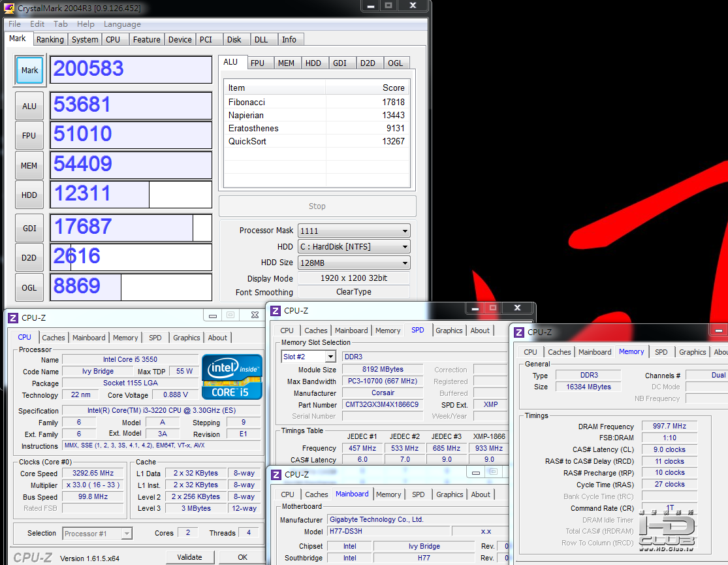The width and height of the screenshot is (728, 565).
Task: Run the OGL benchmark button
Action: tap(29, 287)
